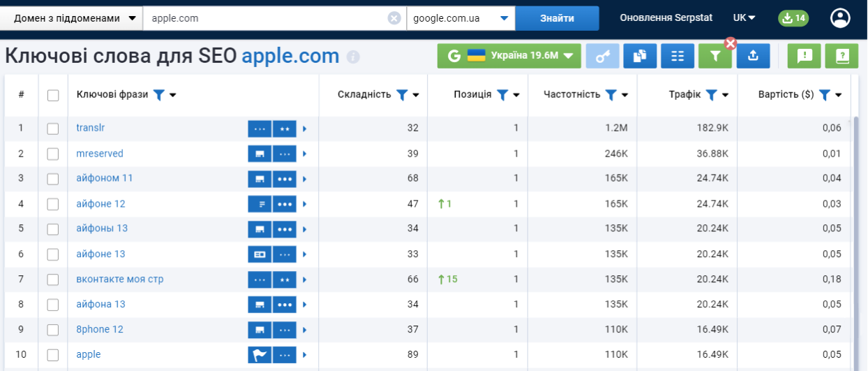Select the checkbox for айфоном 11
Image resolution: width=868 pixels, height=371 pixels.
53,179
